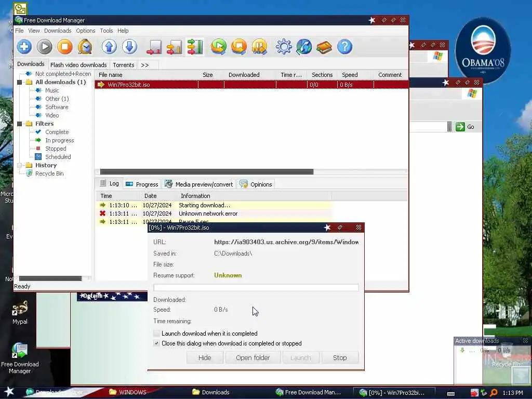The image size is (532, 399).
Task: Switch to the Progress tab
Action: click(142, 184)
